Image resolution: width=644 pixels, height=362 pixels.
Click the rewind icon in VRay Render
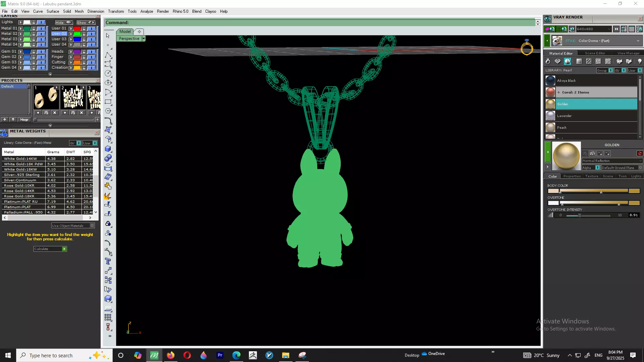coord(616,29)
